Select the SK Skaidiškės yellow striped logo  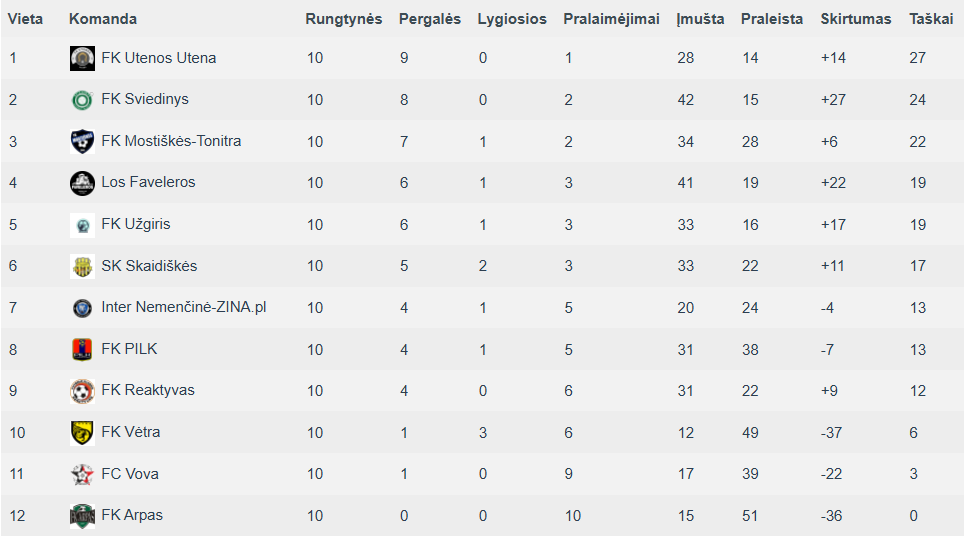click(82, 266)
